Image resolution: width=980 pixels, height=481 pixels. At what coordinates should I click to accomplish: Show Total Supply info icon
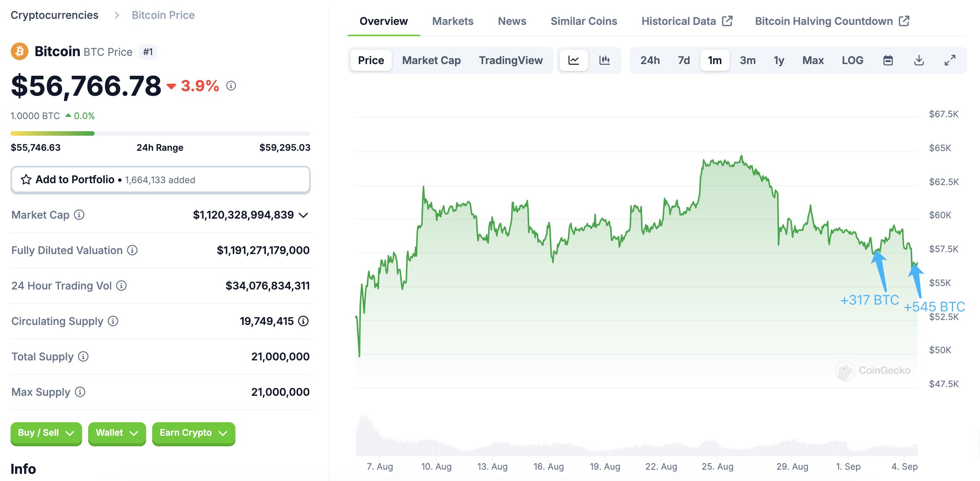pos(83,357)
